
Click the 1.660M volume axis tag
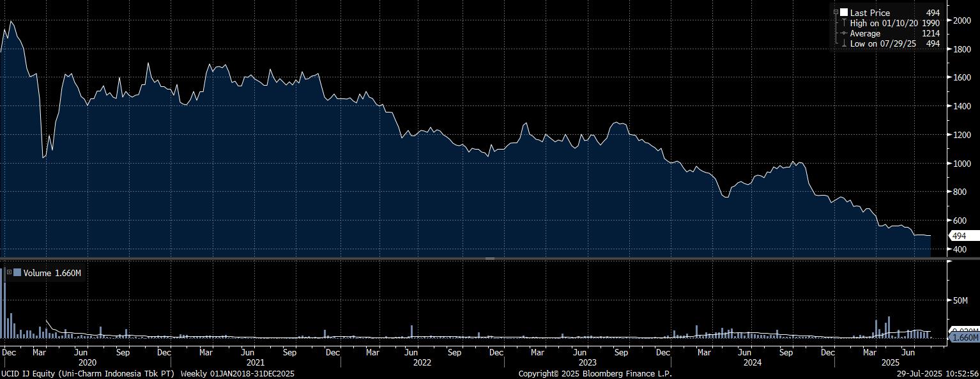(x=964, y=337)
